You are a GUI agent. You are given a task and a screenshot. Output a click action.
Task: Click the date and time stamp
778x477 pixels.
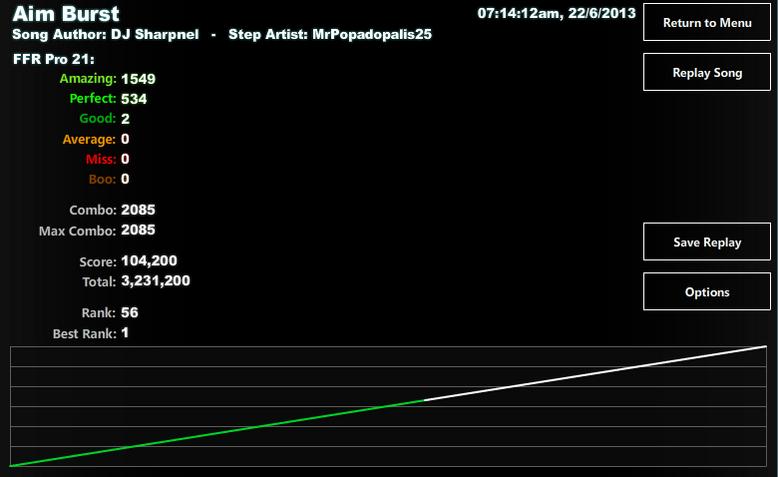click(556, 13)
